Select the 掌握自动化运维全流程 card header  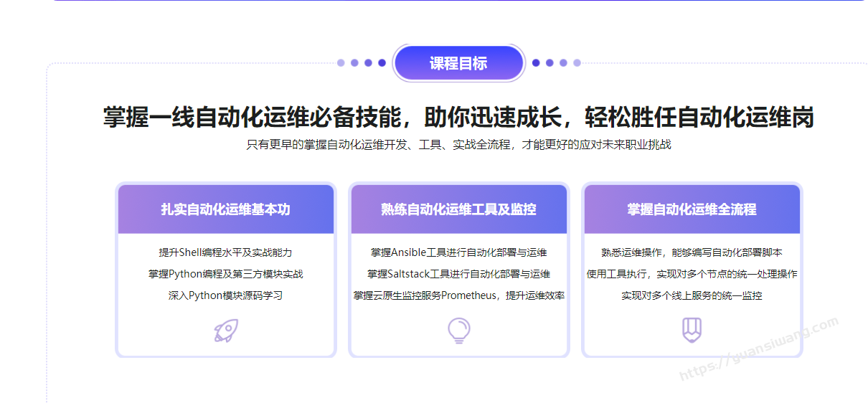pos(692,209)
